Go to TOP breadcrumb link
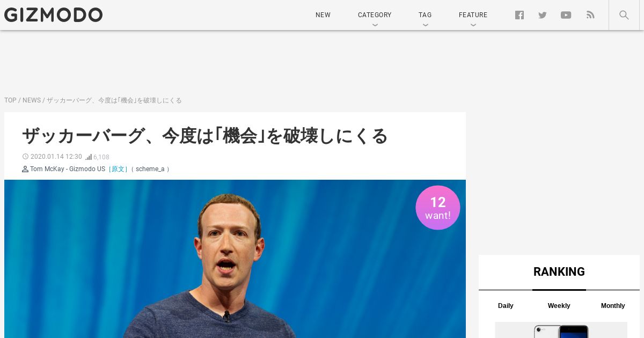The height and width of the screenshot is (338, 644). [10, 100]
